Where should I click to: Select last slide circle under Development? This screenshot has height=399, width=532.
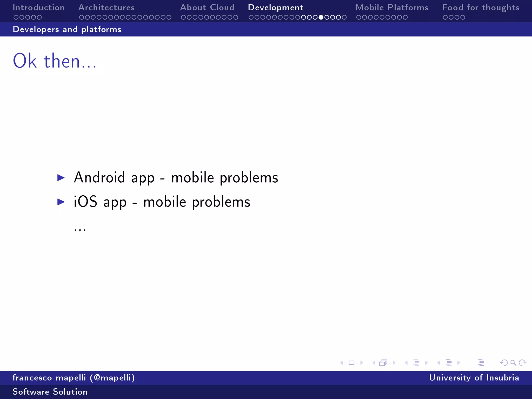(344, 17)
